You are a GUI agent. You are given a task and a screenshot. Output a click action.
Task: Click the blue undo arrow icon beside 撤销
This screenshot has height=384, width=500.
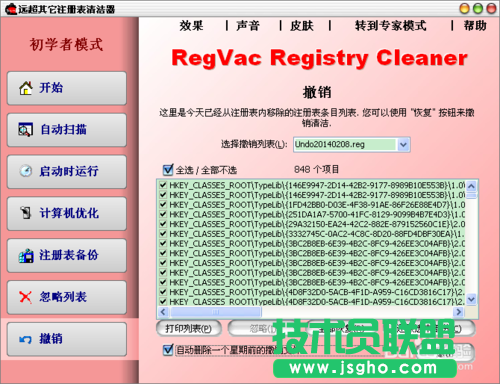tap(26, 339)
